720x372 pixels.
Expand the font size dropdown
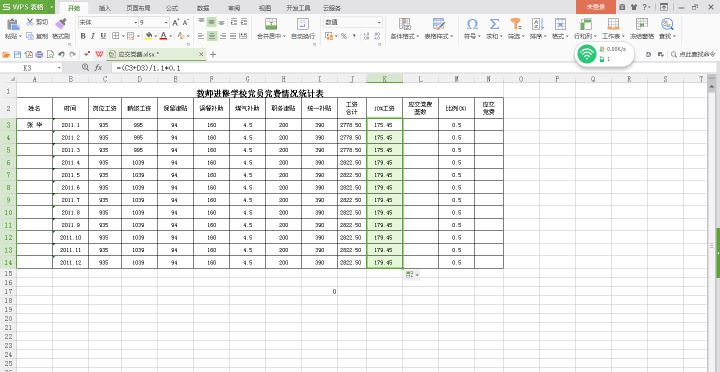point(167,23)
